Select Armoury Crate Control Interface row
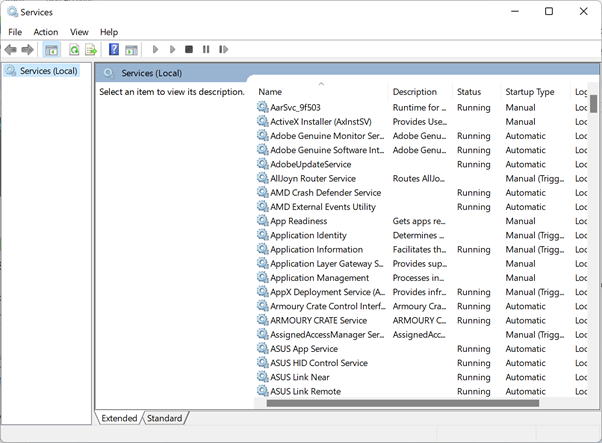 point(421,306)
